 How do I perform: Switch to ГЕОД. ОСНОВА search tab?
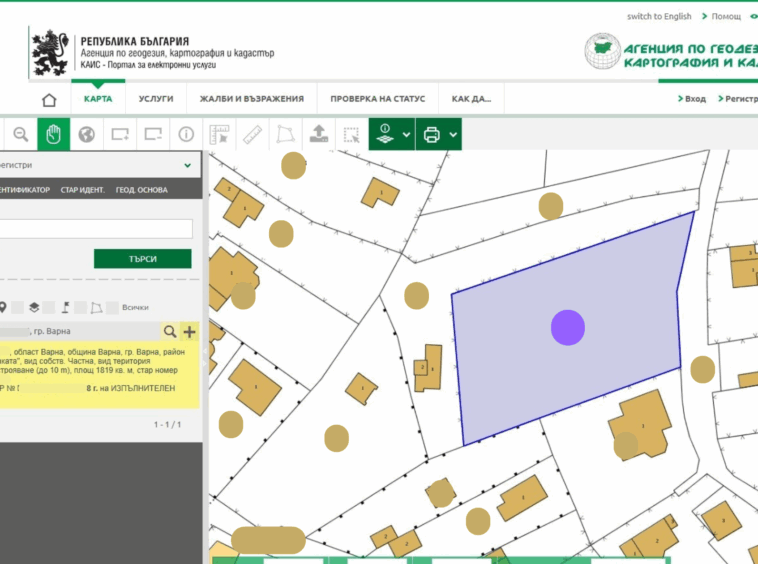[142, 190]
